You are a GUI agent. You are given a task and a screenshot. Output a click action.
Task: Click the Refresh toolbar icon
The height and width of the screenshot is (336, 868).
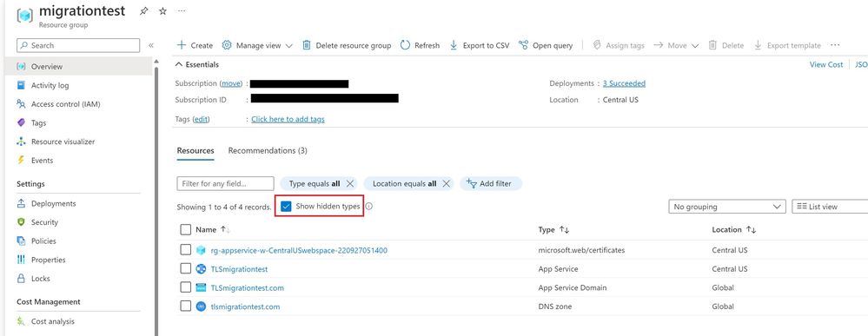[x=405, y=45]
